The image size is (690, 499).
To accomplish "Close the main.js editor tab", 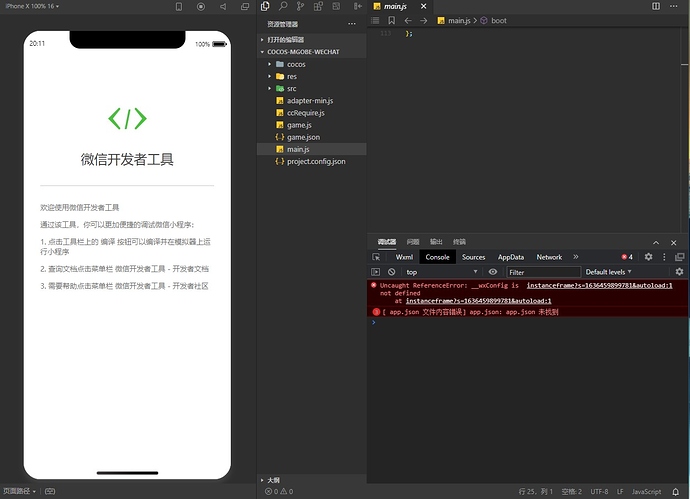I will click(x=423, y=6).
